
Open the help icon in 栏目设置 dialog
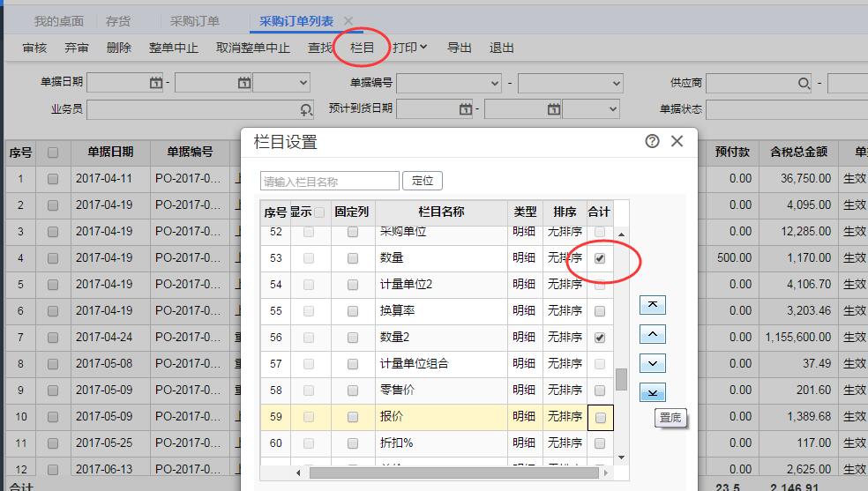[653, 141]
